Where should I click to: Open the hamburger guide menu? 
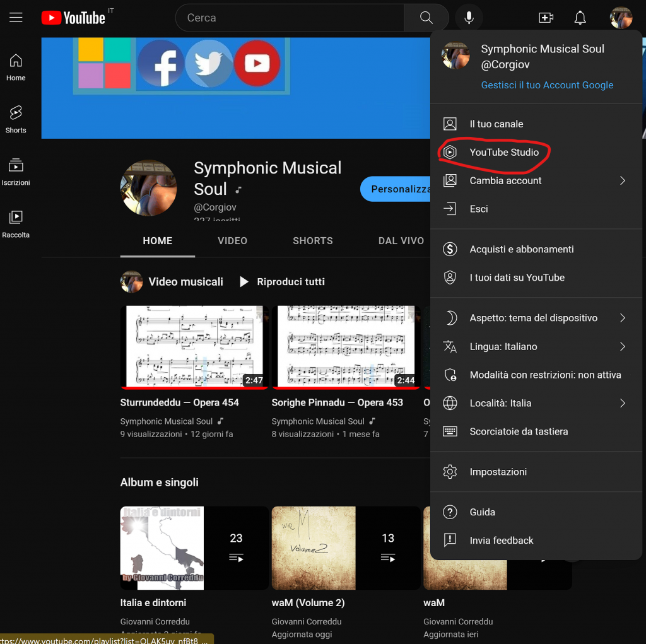click(16, 18)
